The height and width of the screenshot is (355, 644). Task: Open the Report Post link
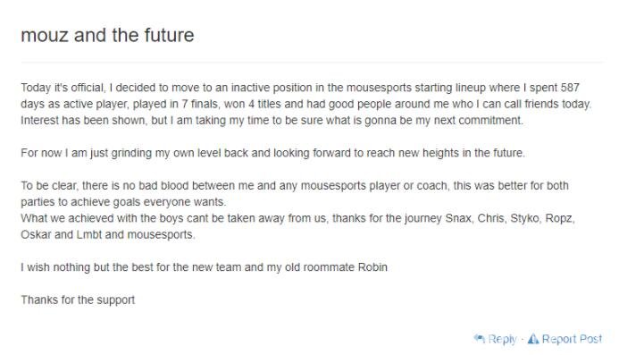pos(572,339)
